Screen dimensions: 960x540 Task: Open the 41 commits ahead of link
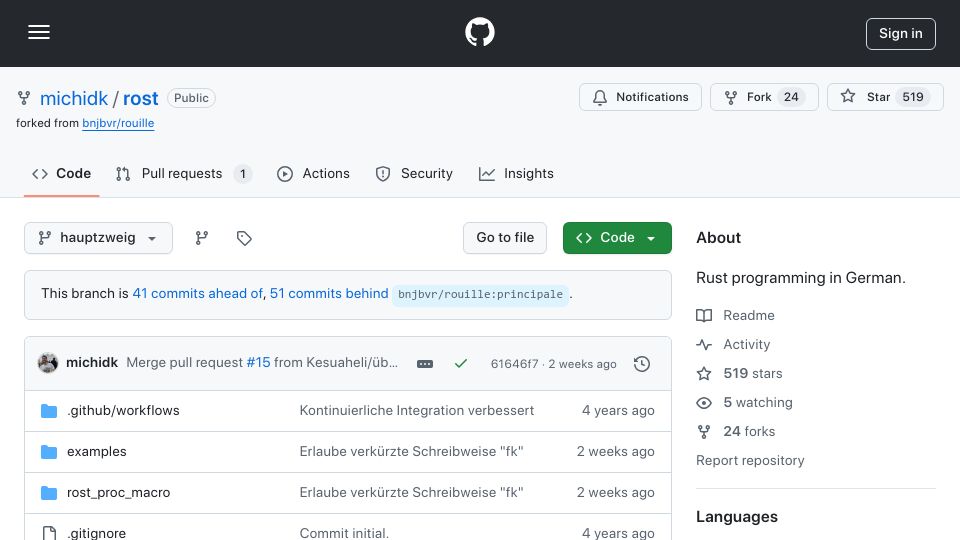[197, 294]
